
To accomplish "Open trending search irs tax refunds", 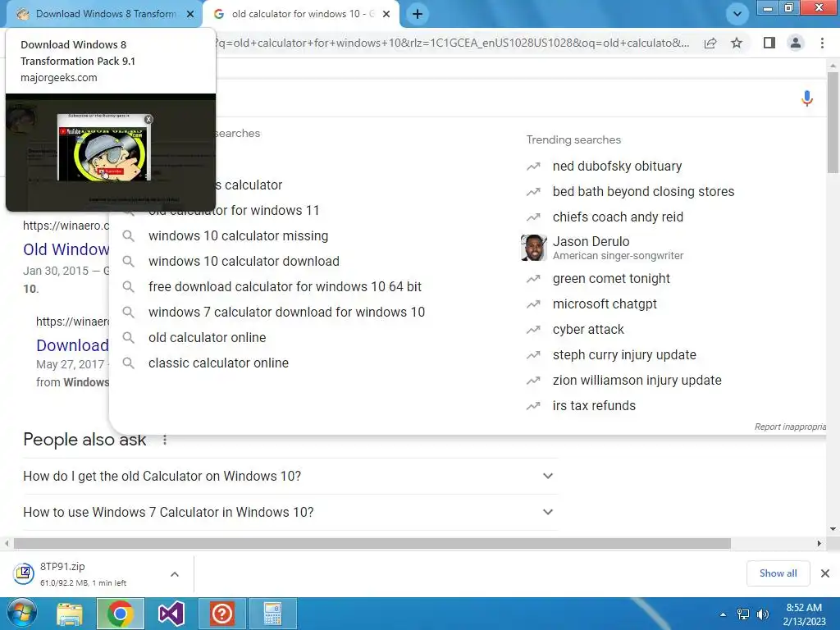I will [594, 405].
